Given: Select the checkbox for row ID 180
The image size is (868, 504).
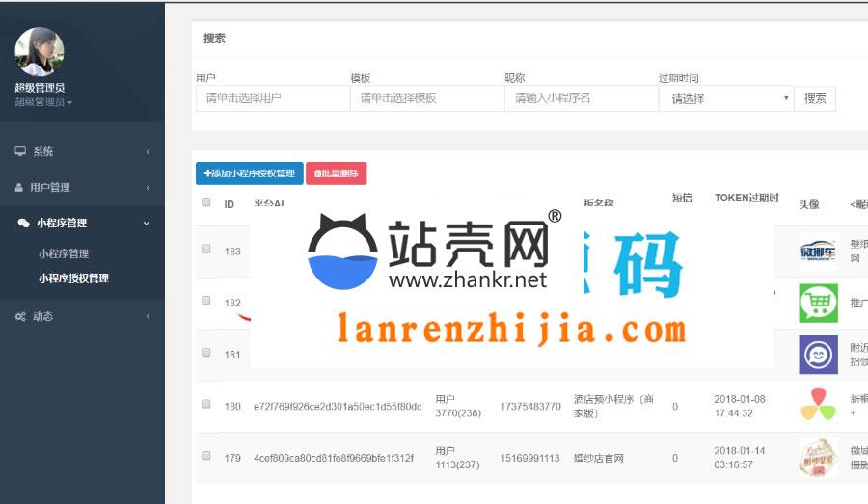Looking at the screenshot, I should tap(206, 405).
